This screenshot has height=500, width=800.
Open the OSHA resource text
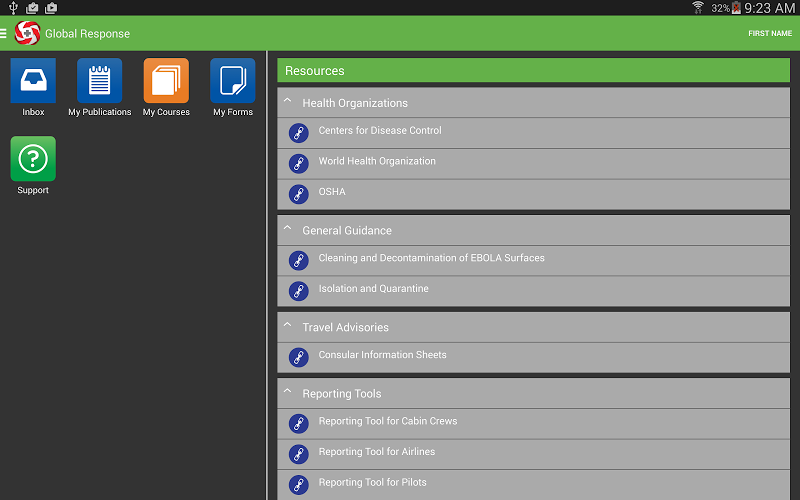pyautogui.click(x=332, y=192)
